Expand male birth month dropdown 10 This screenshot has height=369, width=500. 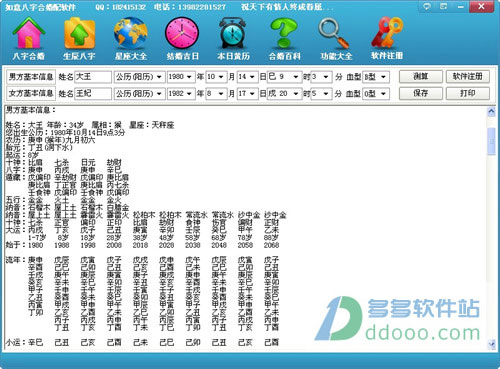click(221, 77)
